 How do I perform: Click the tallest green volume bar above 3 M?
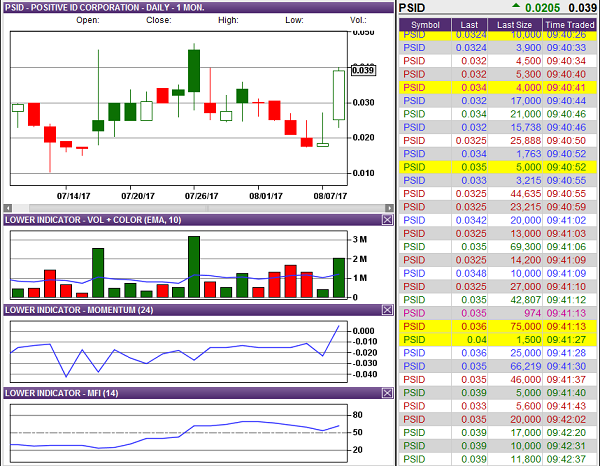(x=194, y=267)
